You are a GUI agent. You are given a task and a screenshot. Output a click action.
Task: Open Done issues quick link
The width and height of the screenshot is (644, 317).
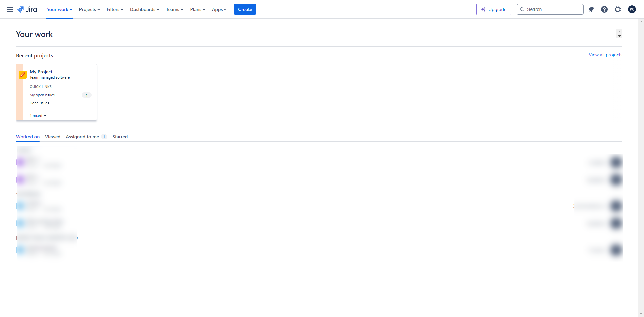point(39,103)
